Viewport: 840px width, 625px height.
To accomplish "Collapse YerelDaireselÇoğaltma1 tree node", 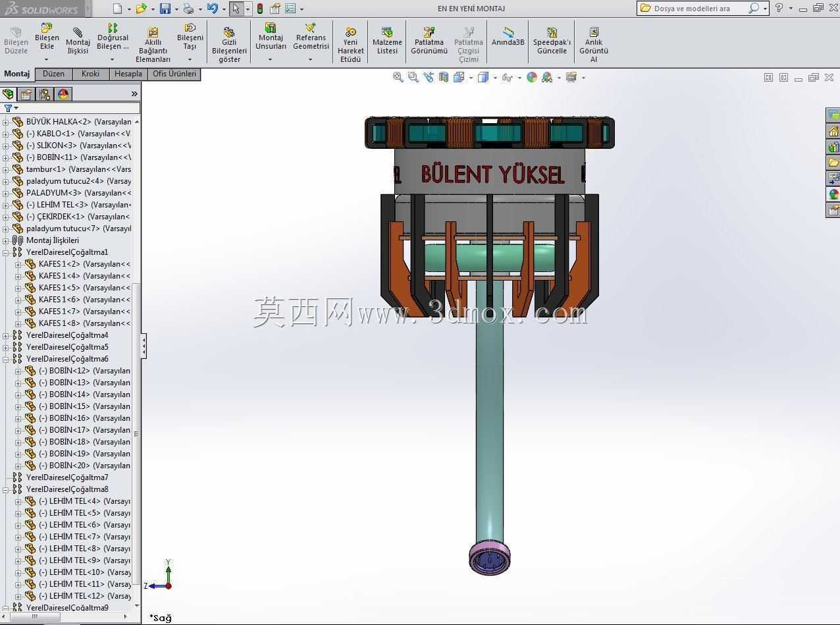I will point(5,252).
